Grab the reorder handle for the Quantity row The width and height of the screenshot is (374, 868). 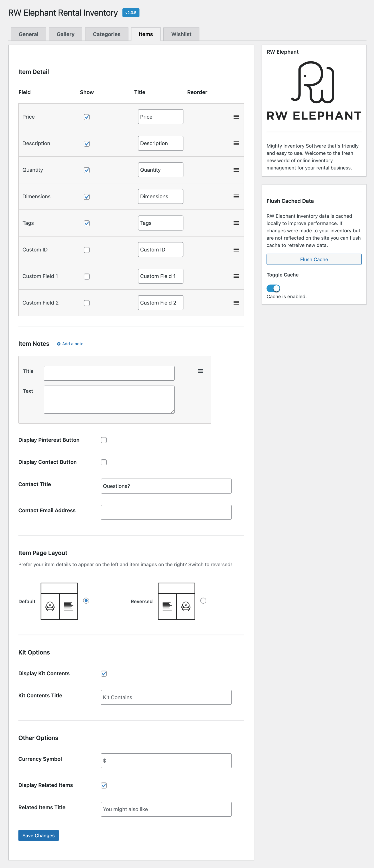(236, 170)
